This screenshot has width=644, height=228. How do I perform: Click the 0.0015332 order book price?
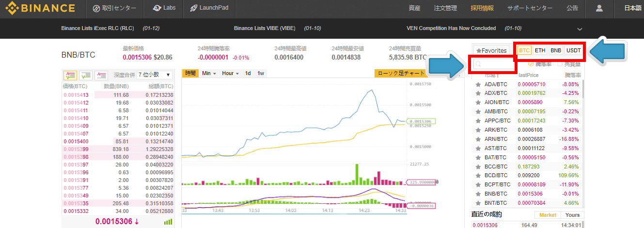click(76, 211)
